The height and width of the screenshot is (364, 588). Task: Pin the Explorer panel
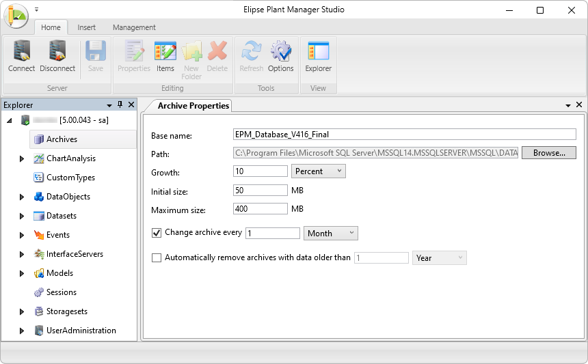pos(120,104)
